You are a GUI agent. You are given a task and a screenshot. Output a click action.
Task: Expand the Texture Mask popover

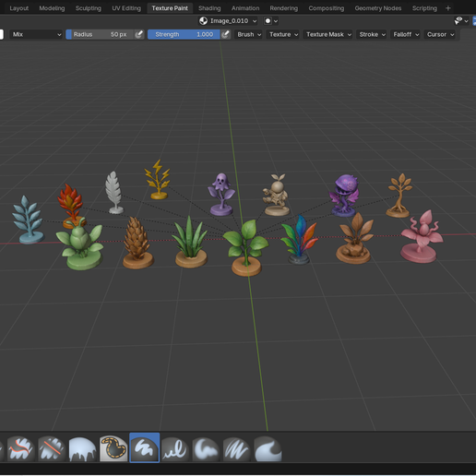pos(328,34)
